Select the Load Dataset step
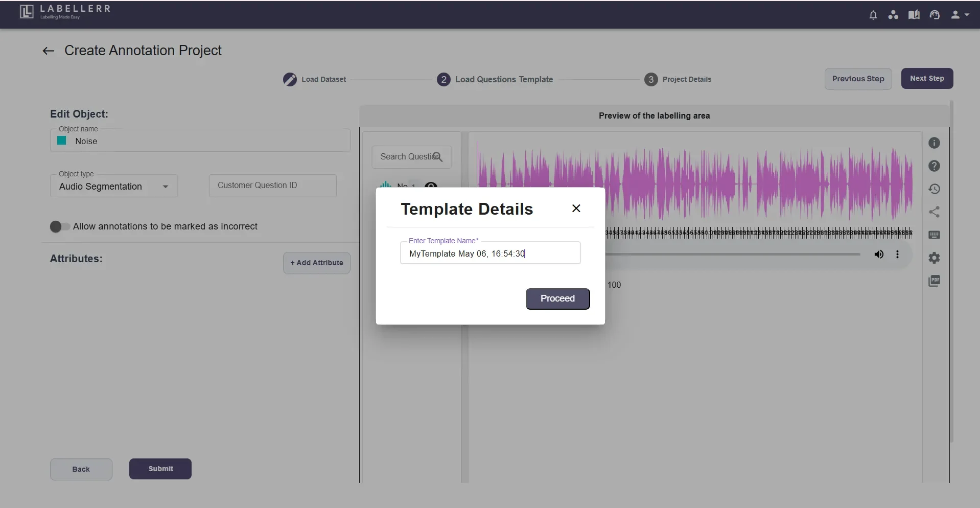980x508 pixels. tap(314, 79)
